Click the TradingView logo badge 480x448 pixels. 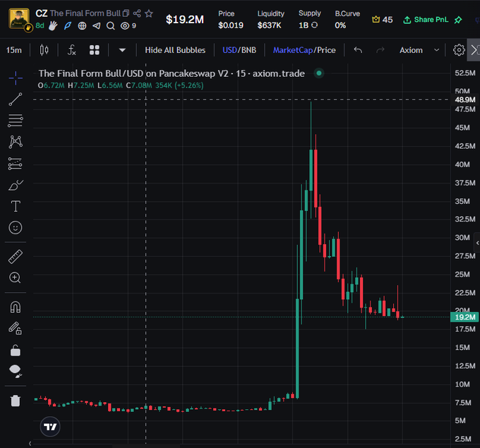coord(50,427)
